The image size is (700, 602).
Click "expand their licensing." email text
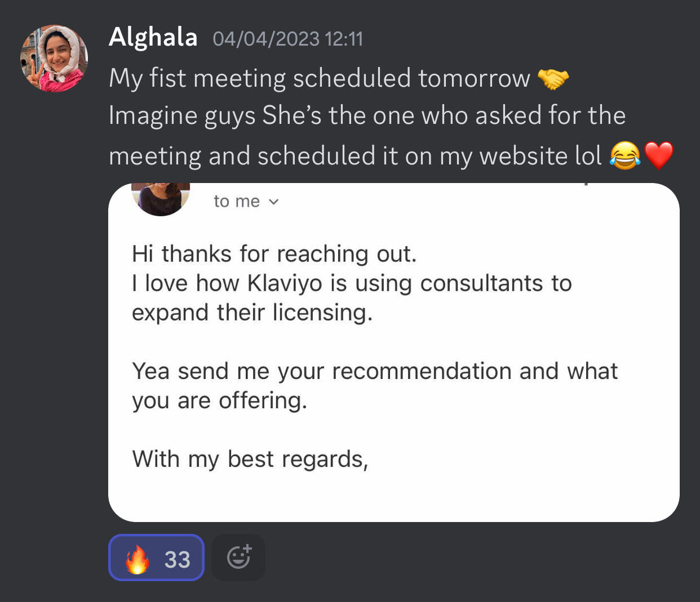pos(252,313)
